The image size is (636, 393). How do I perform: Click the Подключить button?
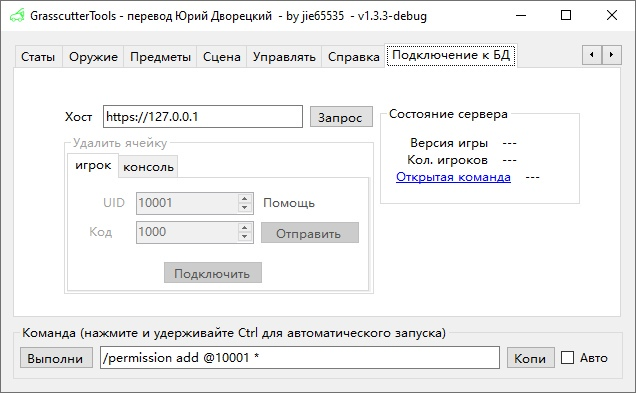point(213,273)
